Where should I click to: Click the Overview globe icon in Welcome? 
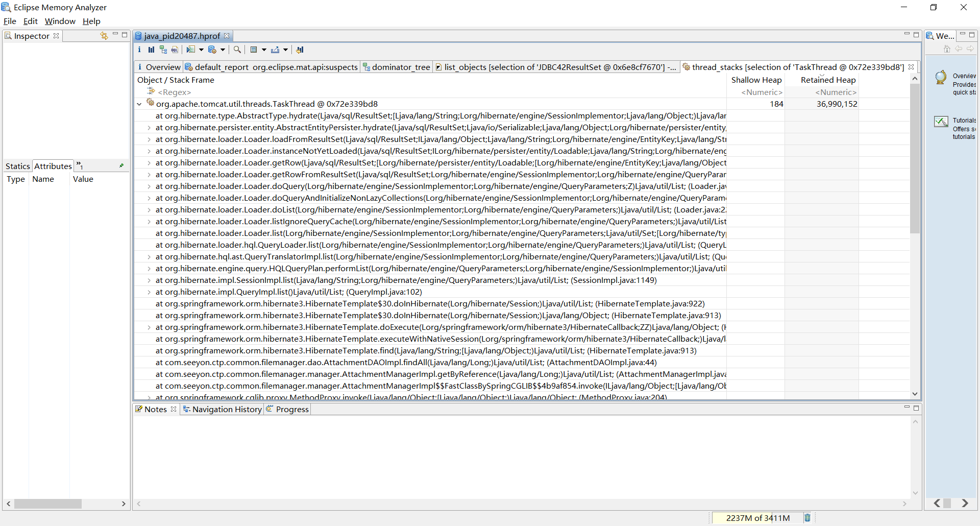point(941,77)
